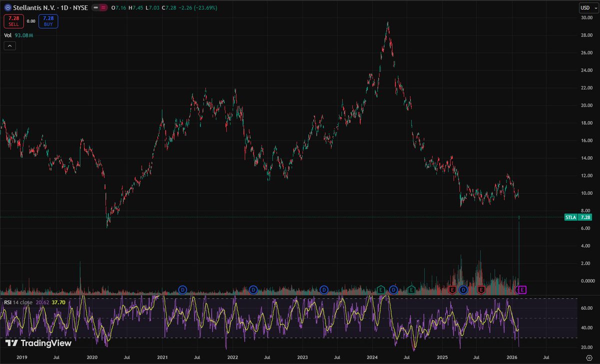Viewport: 600px width, 364px height.
Task: Click the 2024 label on time axis
Action: point(372,358)
